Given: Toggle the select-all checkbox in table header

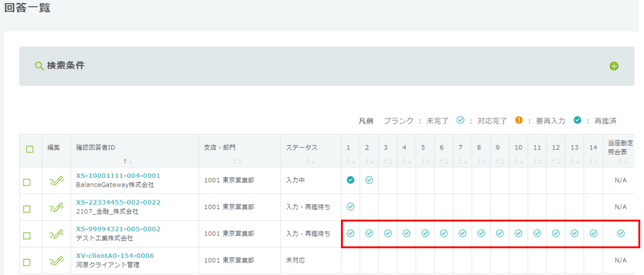Looking at the screenshot, I should [x=29, y=149].
